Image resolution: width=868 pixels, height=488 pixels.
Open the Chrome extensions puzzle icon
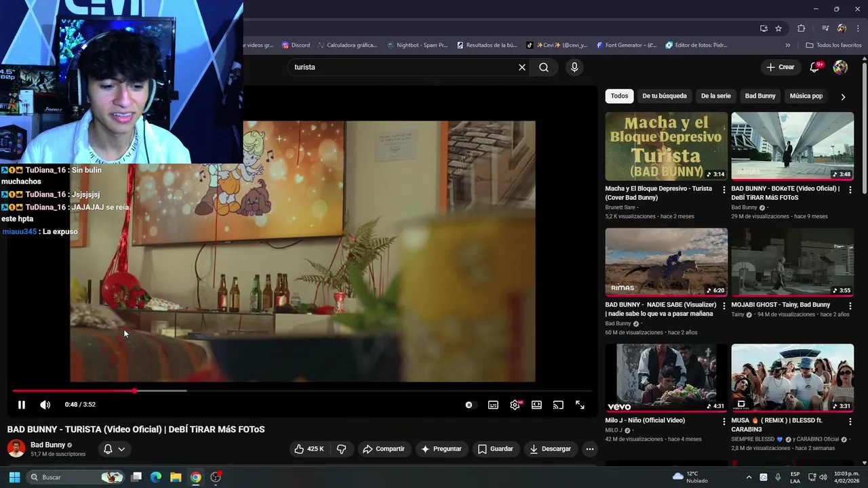pyautogui.click(x=802, y=28)
